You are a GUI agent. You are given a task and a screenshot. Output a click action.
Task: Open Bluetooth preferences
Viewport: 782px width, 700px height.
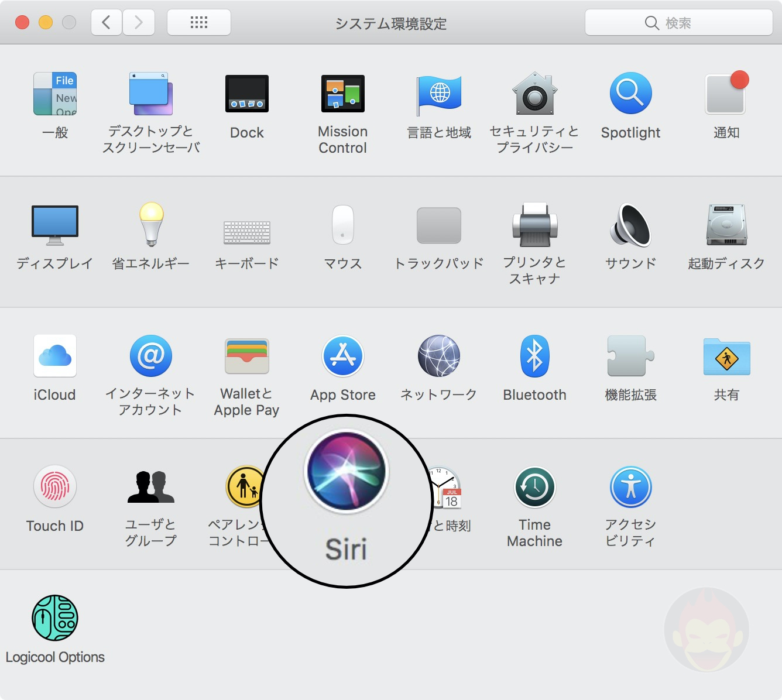(x=534, y=356)
